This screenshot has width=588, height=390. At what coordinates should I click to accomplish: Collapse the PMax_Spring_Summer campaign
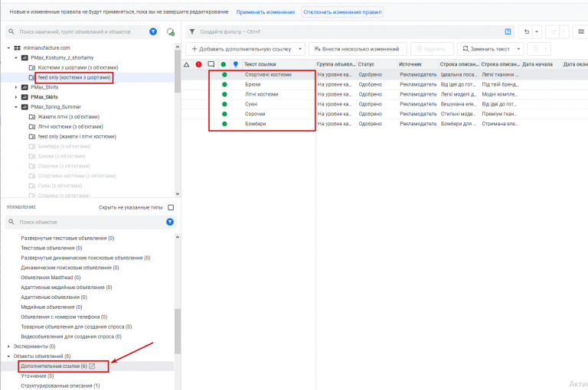pos(16,107)
